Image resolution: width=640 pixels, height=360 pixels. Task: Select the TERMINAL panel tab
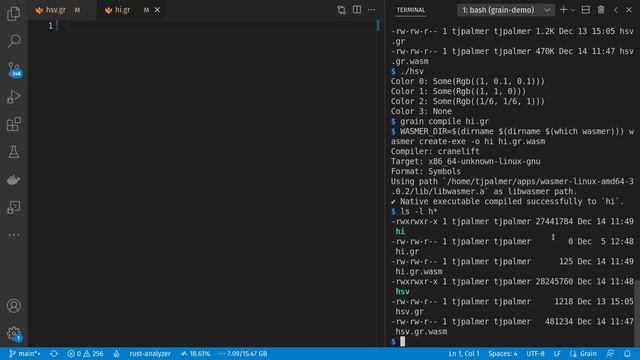click(x=411, y=10)
